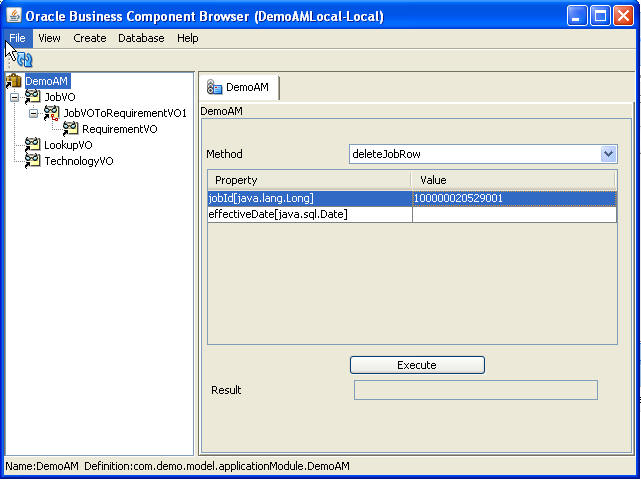Click the DemoAM briefcase icon in tree
The image size is (641, 480).
pos(13,81)
